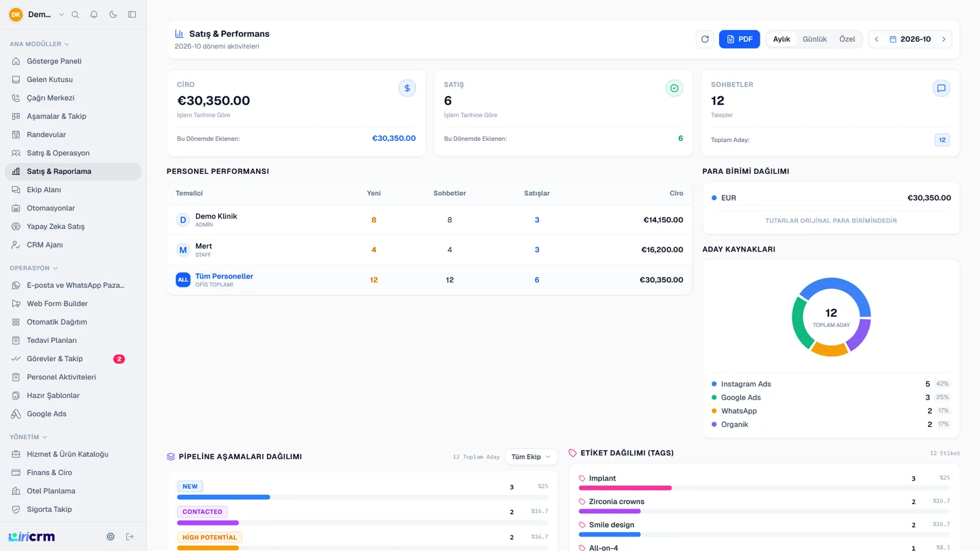The height and width of the screenshot is (551, 980).
Task: Click the logout icon
Action: pos(130,537)
